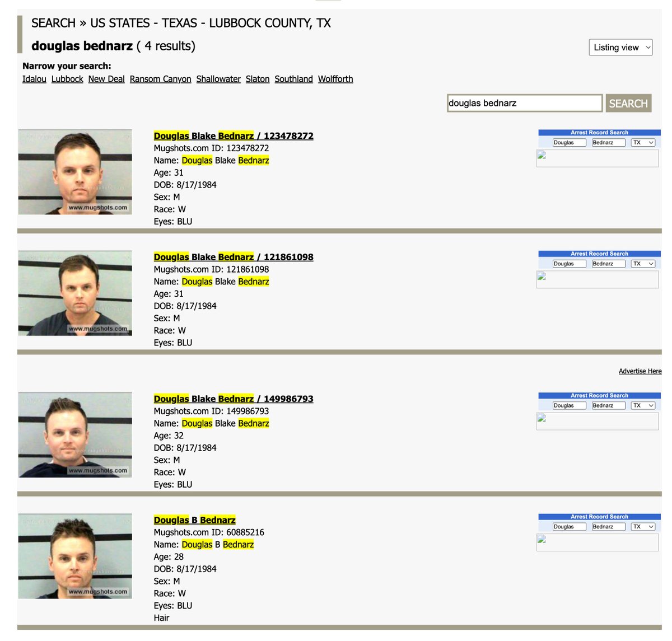Open TX state dropdown in third result's Arrest Record Search
This screenshot has height=641, width=672.
click(x=643, y=405)
